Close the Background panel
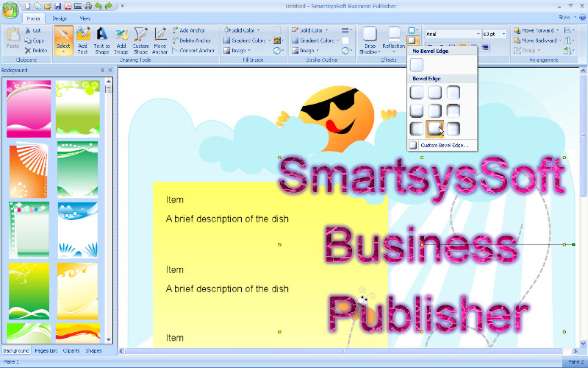Image resolution: width=588 pixels, height=368 pixels. point(110,70)
